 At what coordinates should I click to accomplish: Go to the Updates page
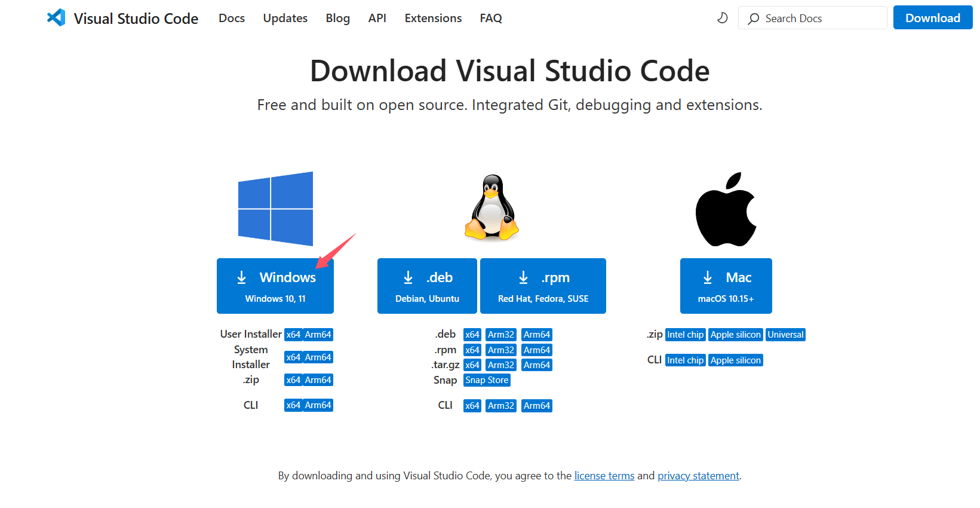[285, 18]
